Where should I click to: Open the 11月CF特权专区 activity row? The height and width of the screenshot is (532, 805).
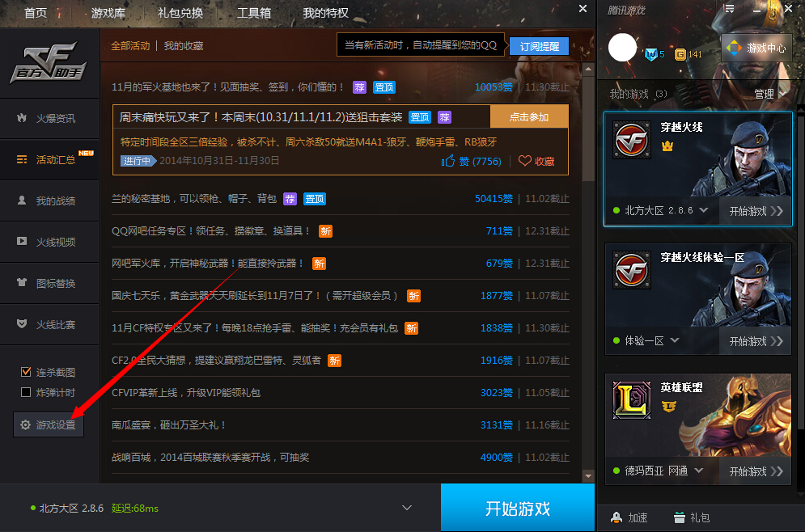pos(341,327)
